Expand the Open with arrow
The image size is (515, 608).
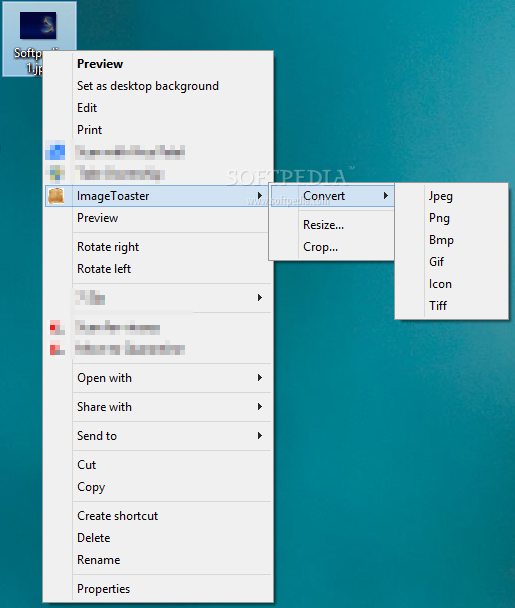[260, 377]
